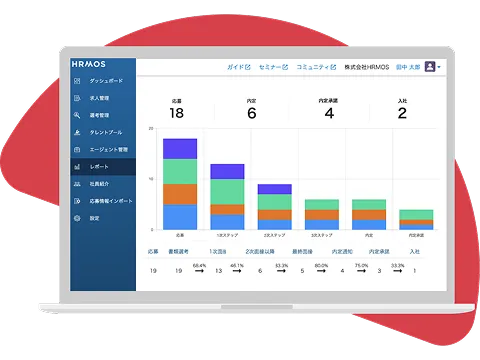Click the orange segment of the 3次ステップ bar
This screenshot has height=360, width=480.
pos(322,215)
